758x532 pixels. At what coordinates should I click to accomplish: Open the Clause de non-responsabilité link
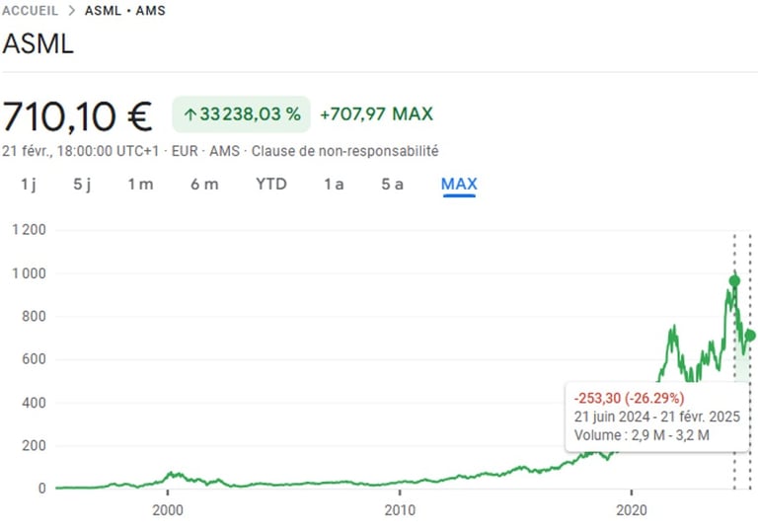[x=345, y=151]
